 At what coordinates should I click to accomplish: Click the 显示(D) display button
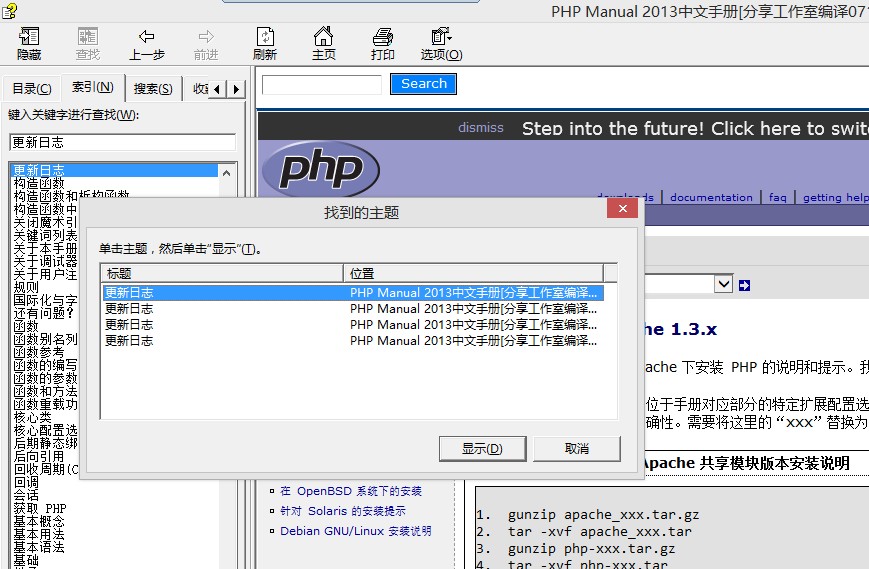(482, 449)
